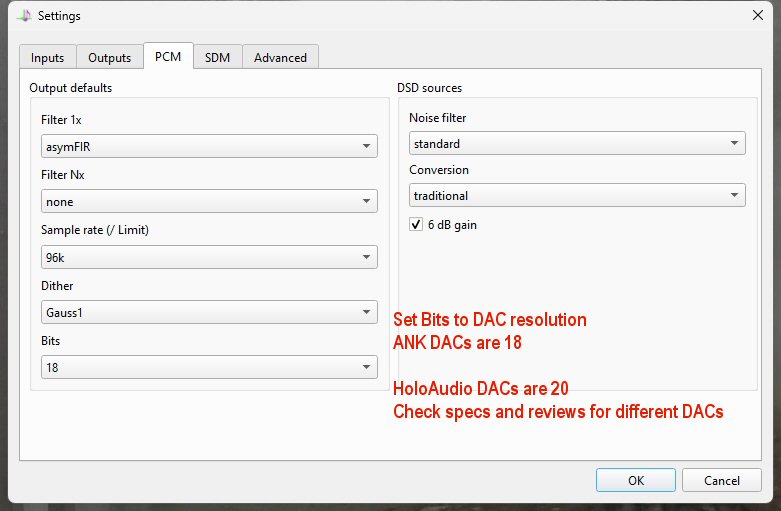Click the Settings window title bar
The image size is (781, 511).
[390, 15]
